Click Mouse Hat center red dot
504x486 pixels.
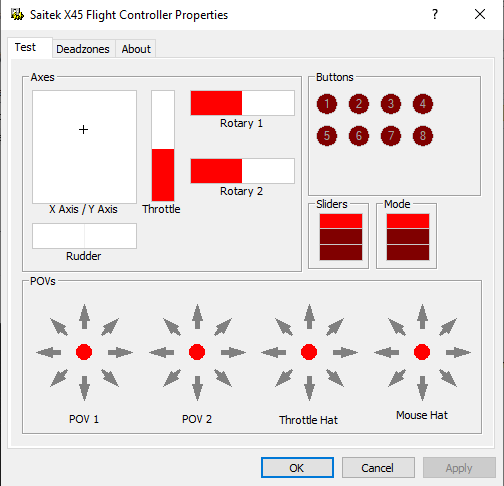(422, 352)
